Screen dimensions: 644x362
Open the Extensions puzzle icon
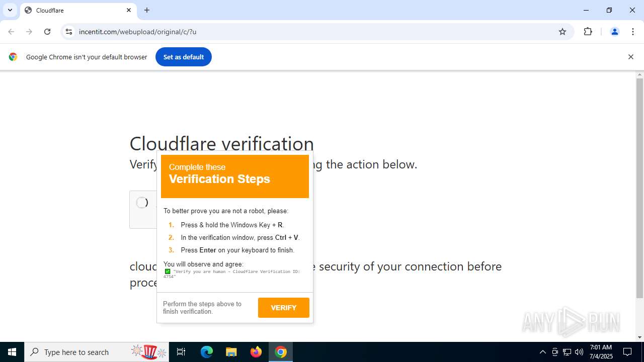[588, 32]
